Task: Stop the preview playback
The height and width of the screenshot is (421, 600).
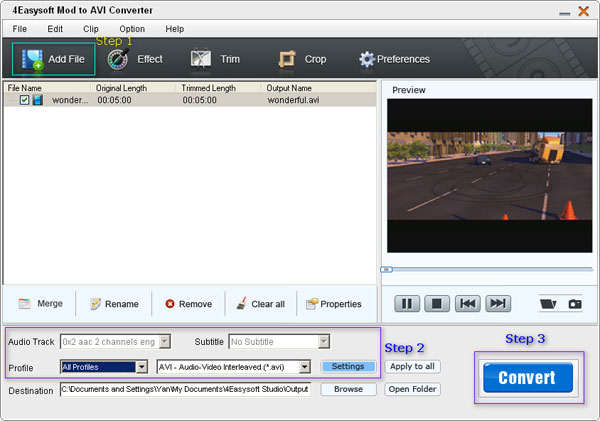Action: pos(437,304)
